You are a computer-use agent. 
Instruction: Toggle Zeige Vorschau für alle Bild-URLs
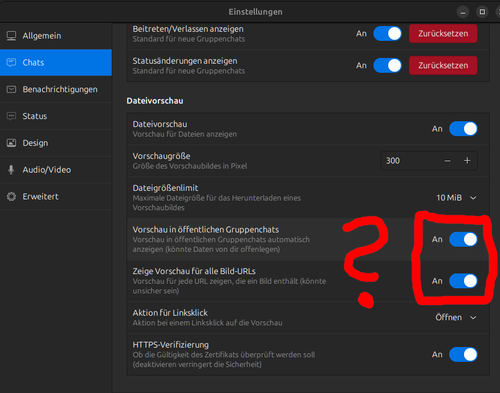pyautogui.click(x=463, y=281)
